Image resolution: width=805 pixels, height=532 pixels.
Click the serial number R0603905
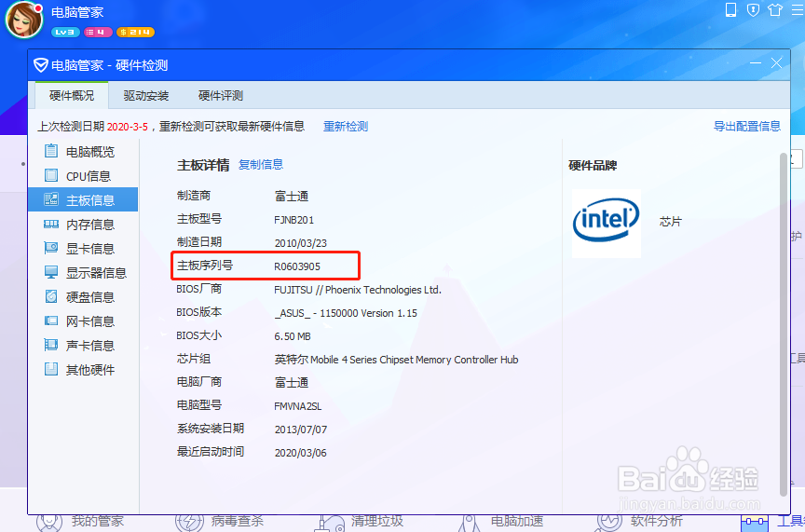pos(297,266)
